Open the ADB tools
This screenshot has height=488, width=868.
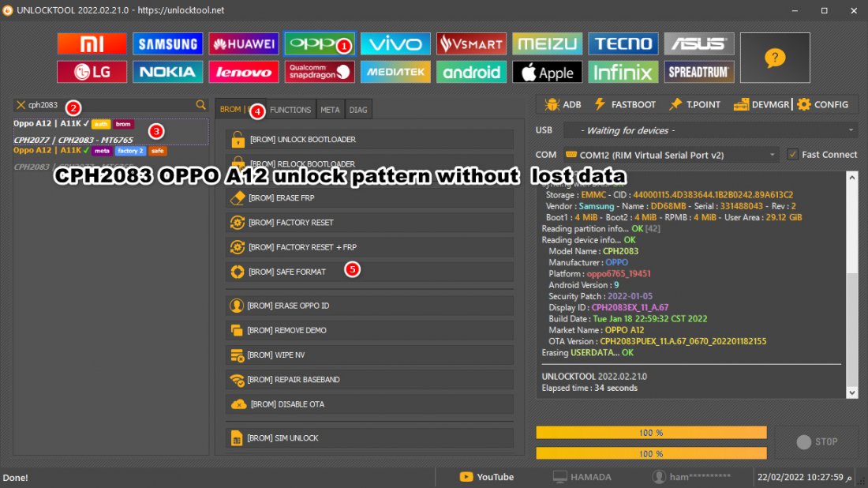(563, 105)
